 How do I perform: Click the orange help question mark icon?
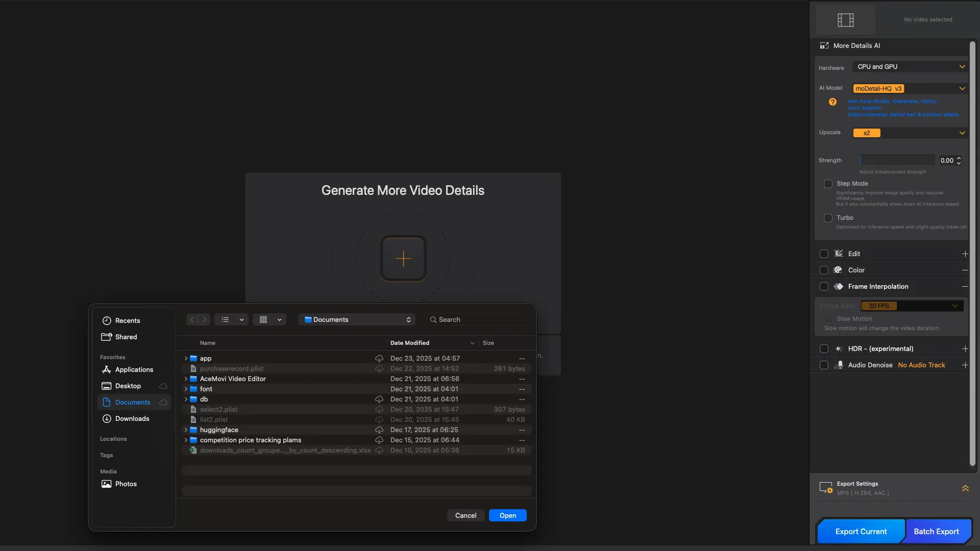point(832,102)
